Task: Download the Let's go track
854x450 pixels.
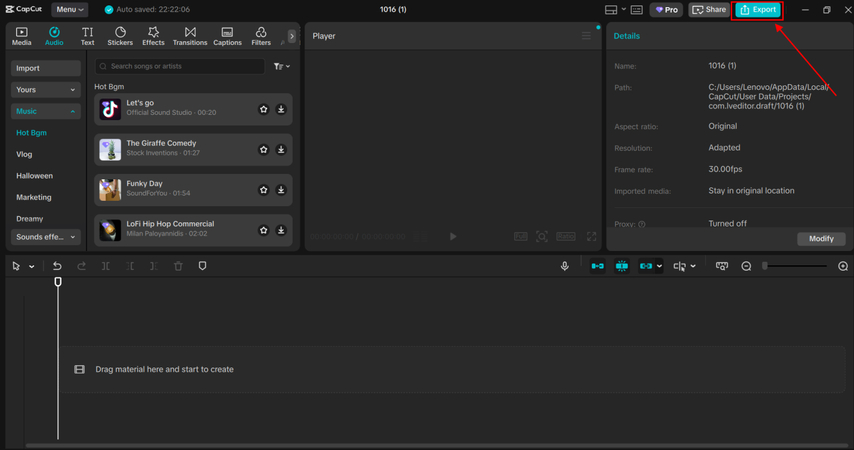Action: point(281,110)
